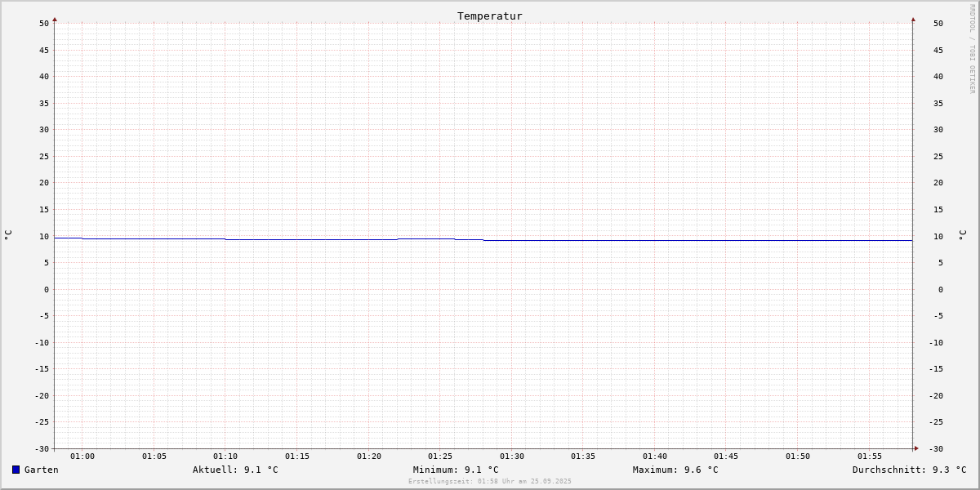Screen dimensions: 980x490
Task: Click the blue Garten legend color swatch
Action: click(16, 470)
